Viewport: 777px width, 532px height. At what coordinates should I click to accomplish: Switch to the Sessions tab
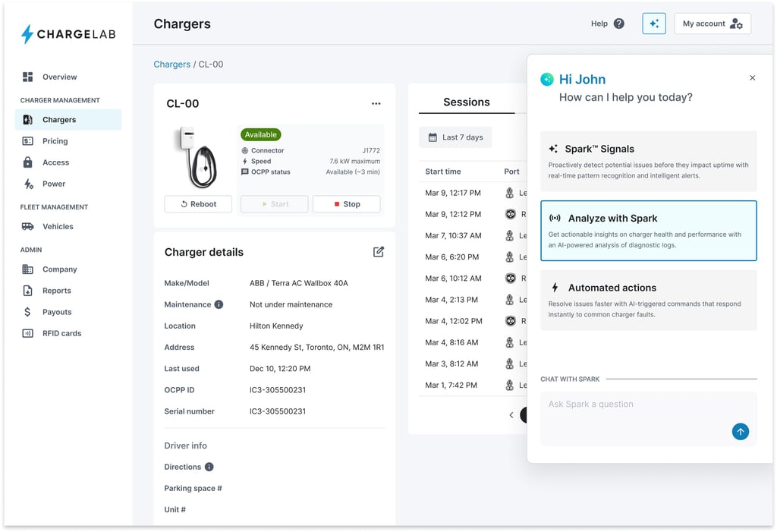click(x=467, y=102)
